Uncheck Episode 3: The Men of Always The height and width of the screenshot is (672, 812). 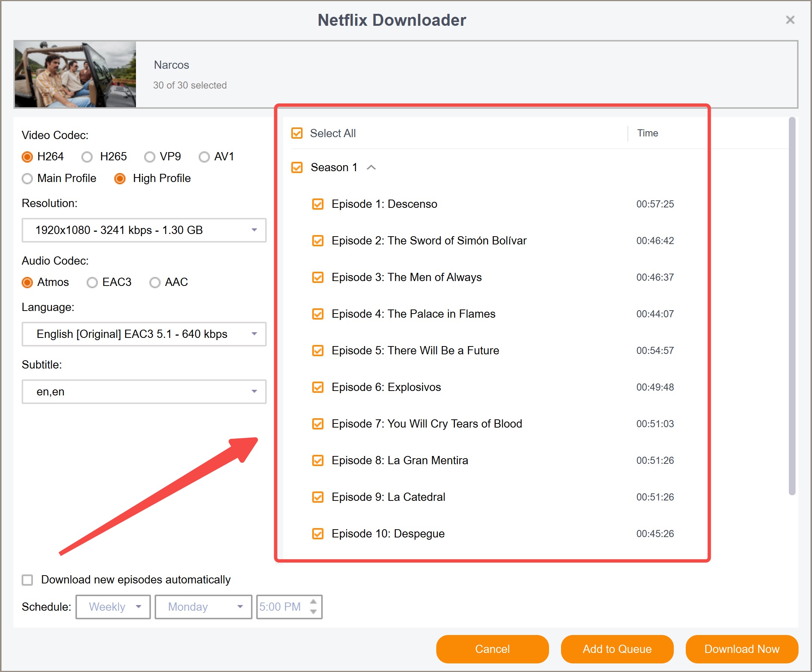click(318, 277)
